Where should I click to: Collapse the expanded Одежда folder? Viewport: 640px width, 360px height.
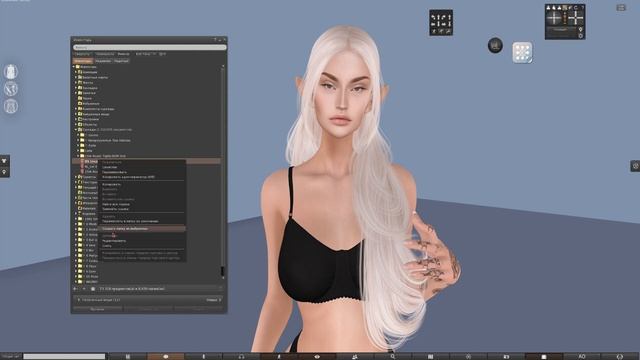76,130
